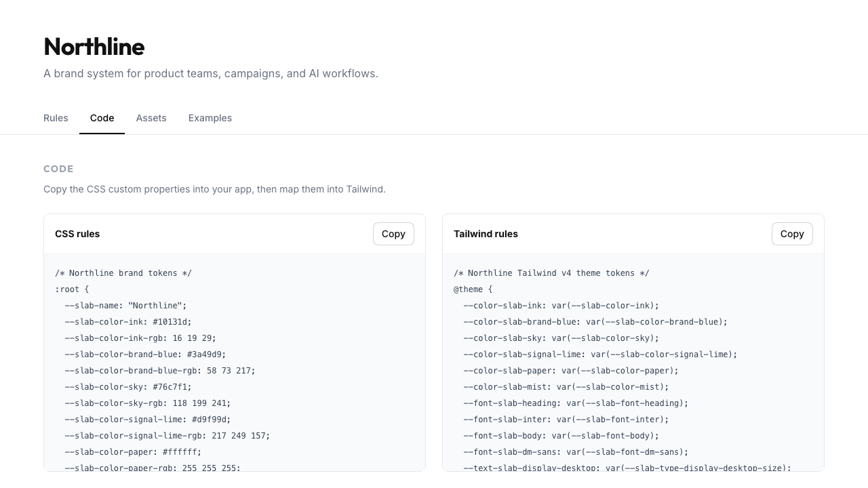
Task: Click the '--slab-color-signal-lime: #d9f99d' line
Action: click(148, 420)
